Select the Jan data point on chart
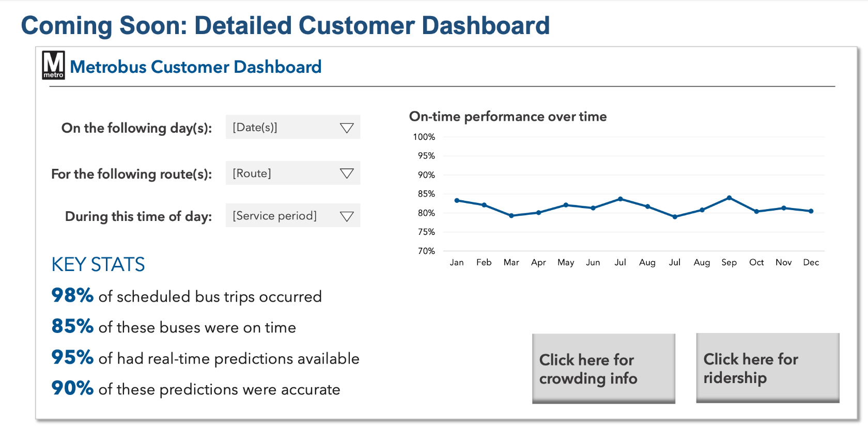Image resolution: width=868 pixels, height=429 pixels. click(457, 200)
